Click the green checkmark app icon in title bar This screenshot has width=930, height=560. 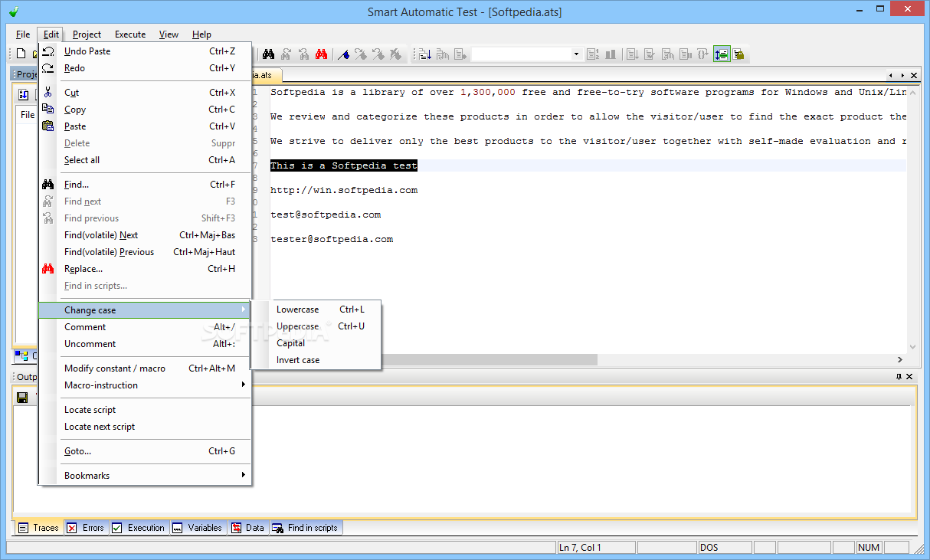tap(13, 11)
